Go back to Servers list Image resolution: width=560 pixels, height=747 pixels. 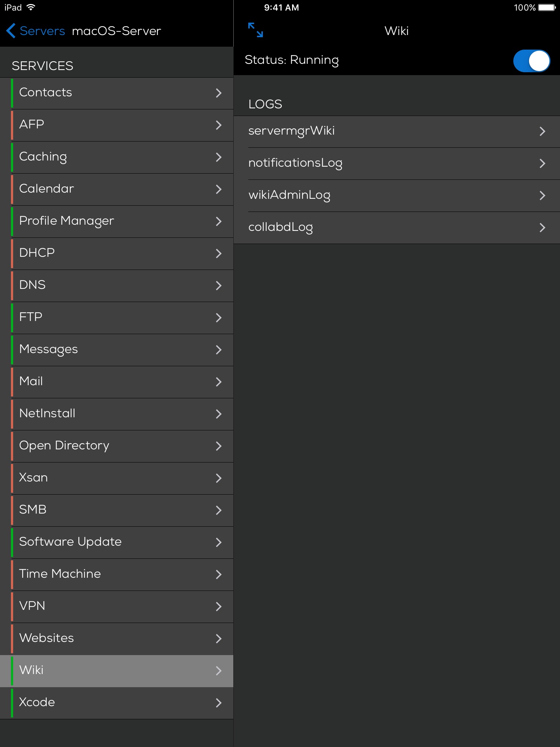(x=42, y=31)
